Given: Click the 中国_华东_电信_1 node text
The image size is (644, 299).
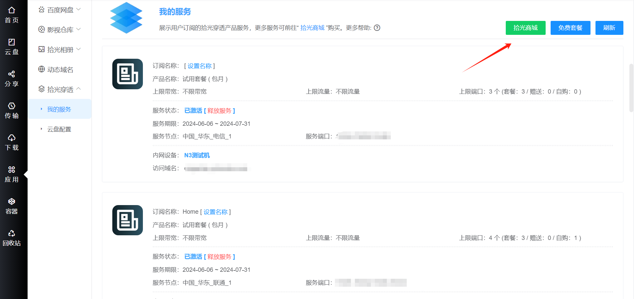Looking at the screenshot, I should coord(207,136).
